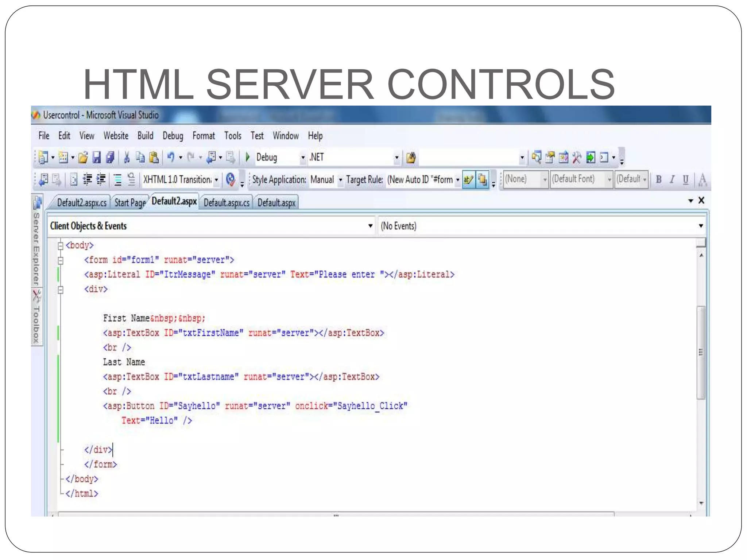Click the Comment out selected lines icon
747x560 pixels.
click(x=117, y=179)
